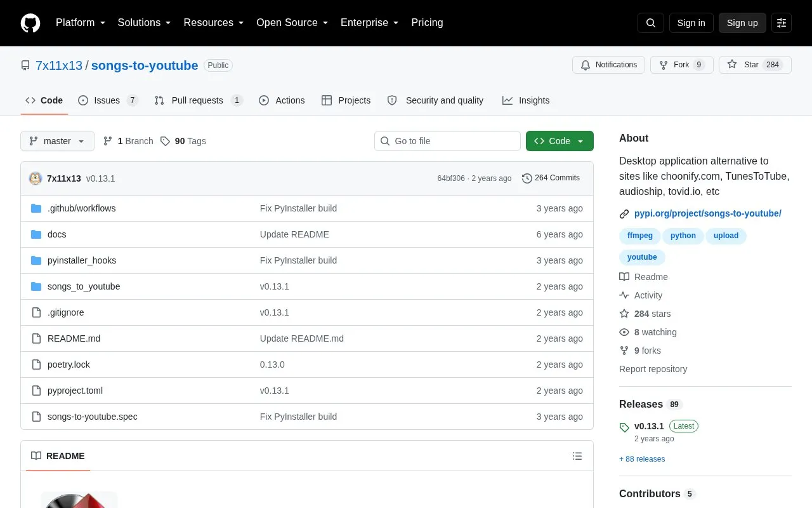
Task: Open the Pricing link
Action: 427,23
